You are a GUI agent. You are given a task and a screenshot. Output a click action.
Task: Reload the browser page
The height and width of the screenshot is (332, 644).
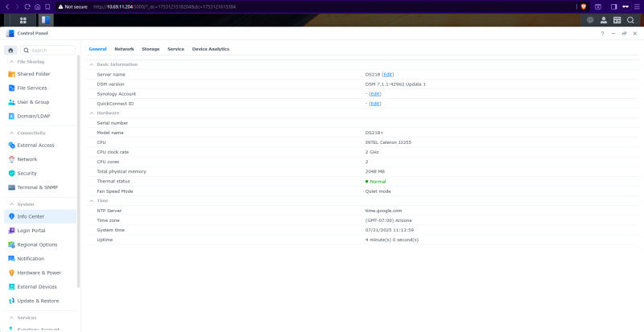tap(27, 6)
